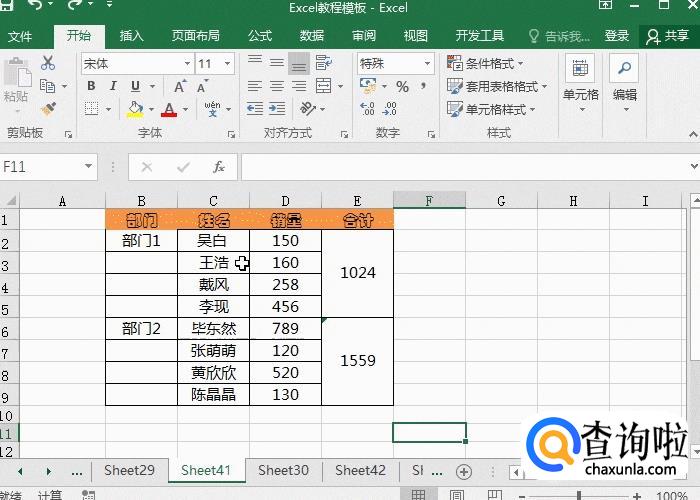Click the wén phonetic guide icon
Screen dimensions: 700x500
212,108
